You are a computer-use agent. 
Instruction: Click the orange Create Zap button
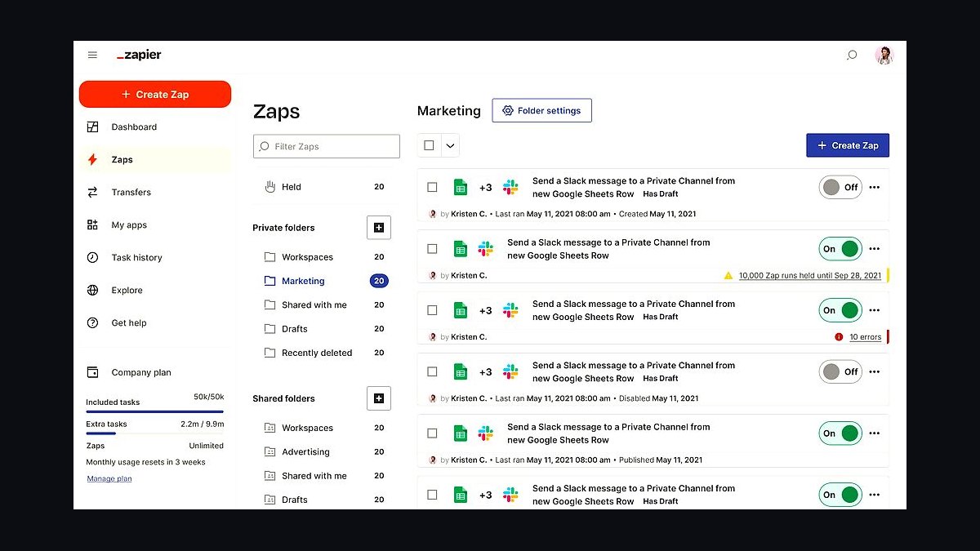click(x=155, y=94)
